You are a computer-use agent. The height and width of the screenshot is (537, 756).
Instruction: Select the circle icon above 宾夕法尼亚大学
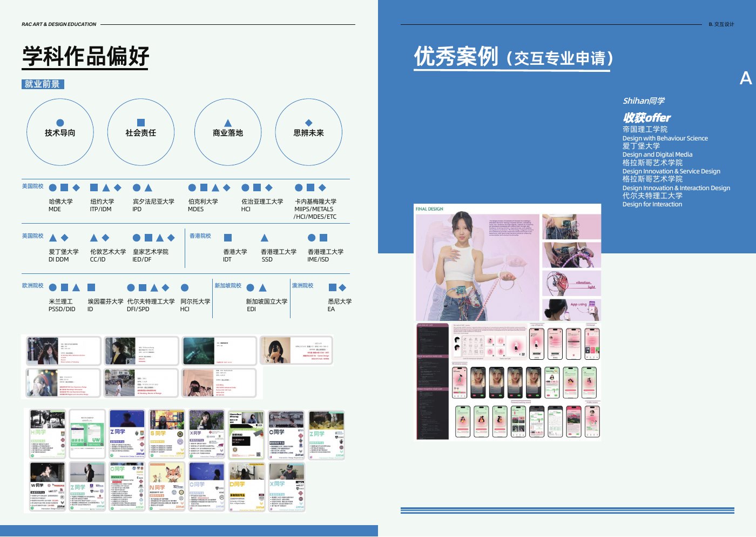(x=137, y=187)
